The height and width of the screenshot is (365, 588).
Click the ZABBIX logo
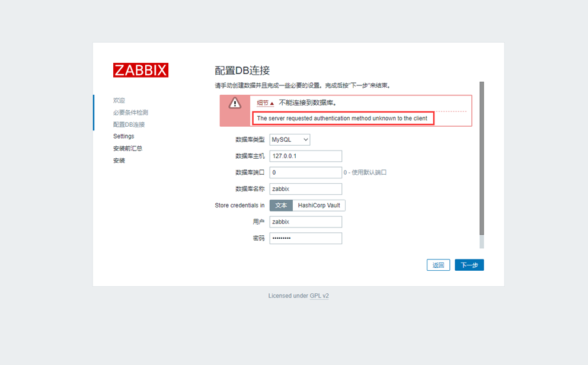[140, 70]
